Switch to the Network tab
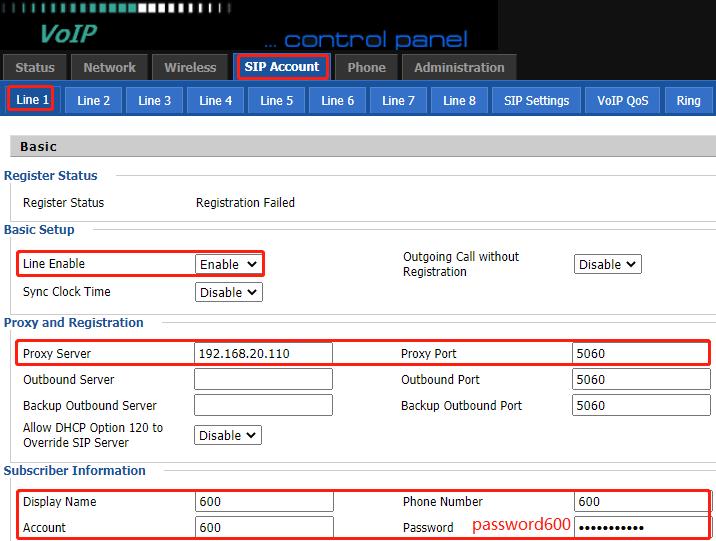 tap(109, 68)
